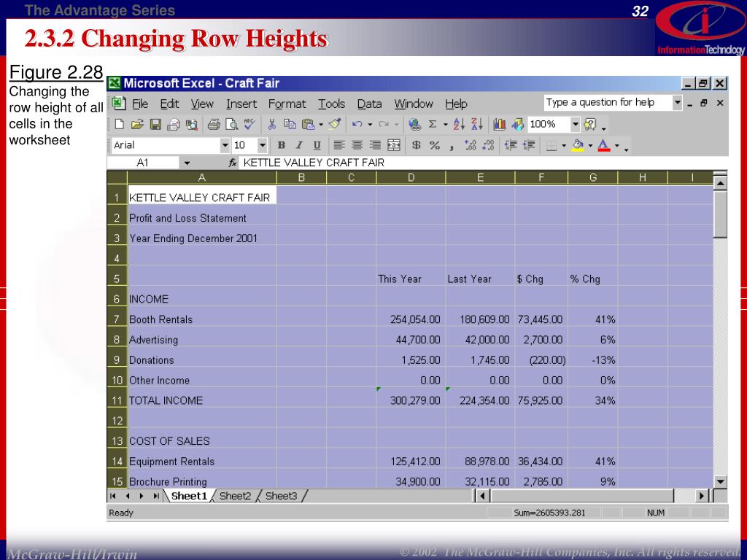747x560 pixels.
Task: Sort Descending with the Z-A icon
Action: point(477,125)
